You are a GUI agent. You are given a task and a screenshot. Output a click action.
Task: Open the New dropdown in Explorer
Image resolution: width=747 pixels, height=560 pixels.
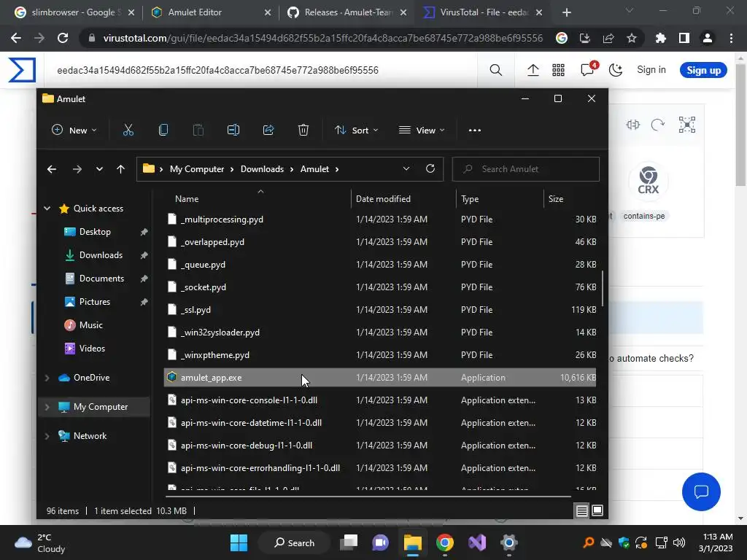74,130
